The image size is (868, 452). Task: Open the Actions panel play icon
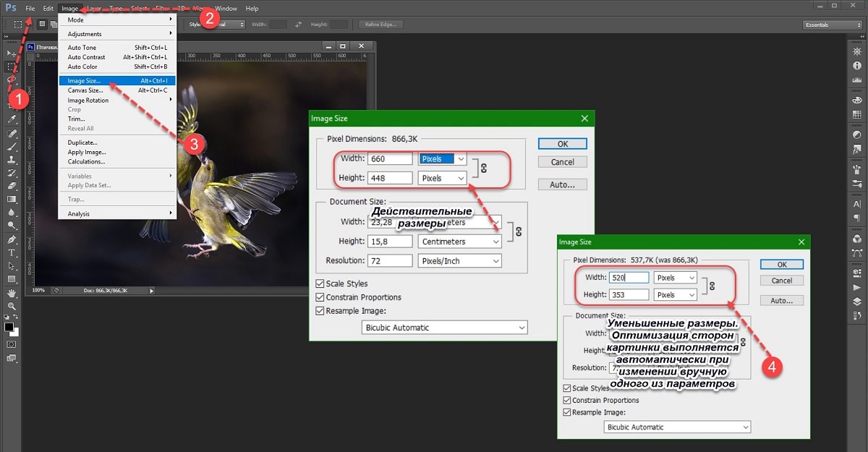point(857,287)
